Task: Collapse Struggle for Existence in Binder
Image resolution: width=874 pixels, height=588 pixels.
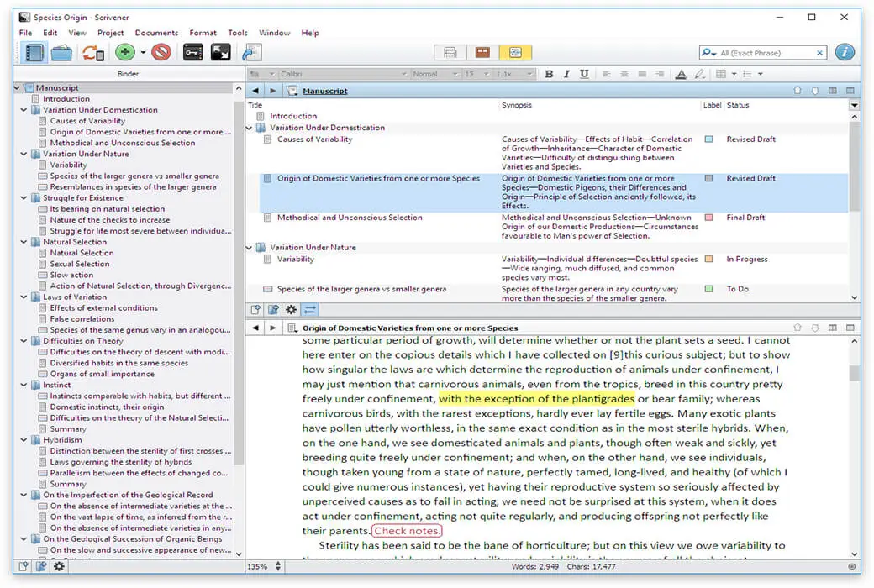Action: (x=24, y=198)
